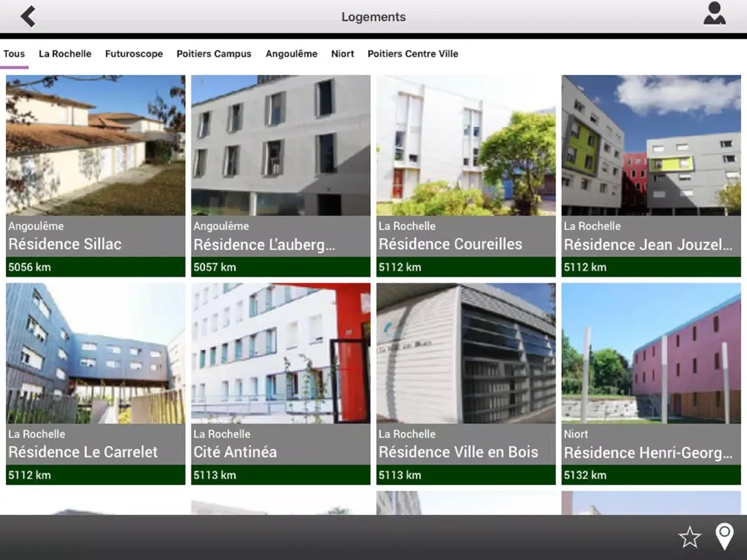Choose the Résidence Coureilles title
Screen dimensions: 747x560
450,244
